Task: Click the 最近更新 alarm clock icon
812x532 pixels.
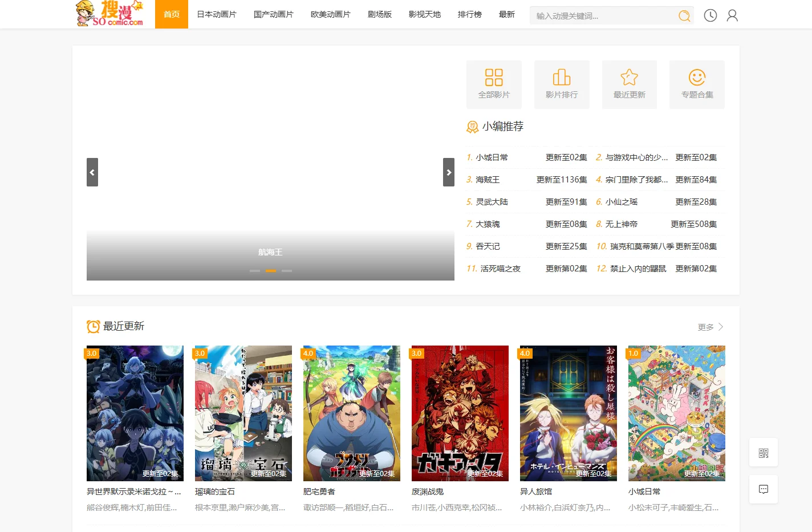Action: tap(93, 326)
